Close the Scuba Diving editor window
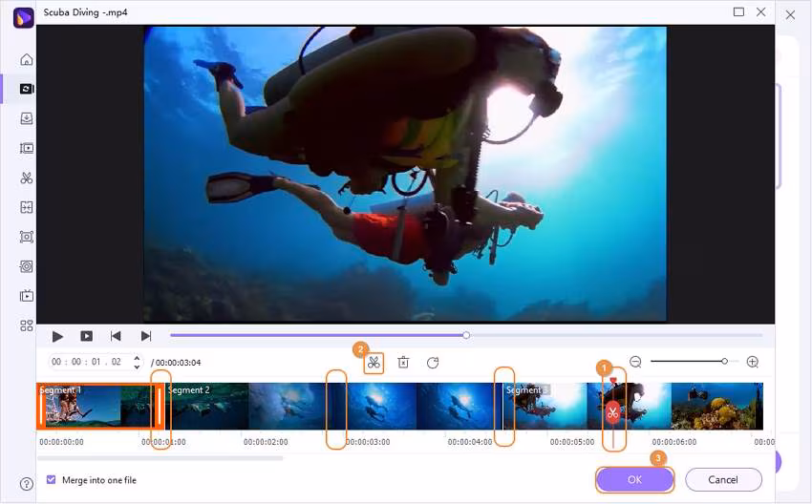812x504 pixels. pyautogui.click(x=760, y=11)
